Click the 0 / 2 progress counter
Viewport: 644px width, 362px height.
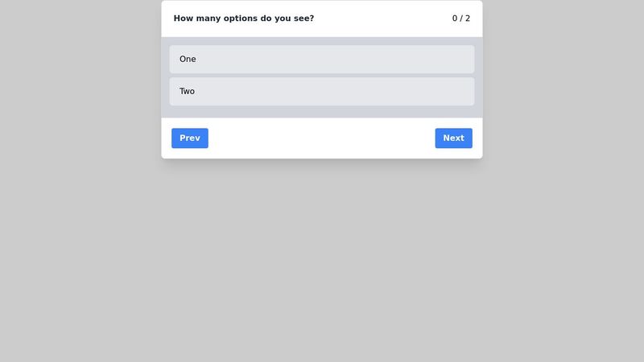point(460,19)
